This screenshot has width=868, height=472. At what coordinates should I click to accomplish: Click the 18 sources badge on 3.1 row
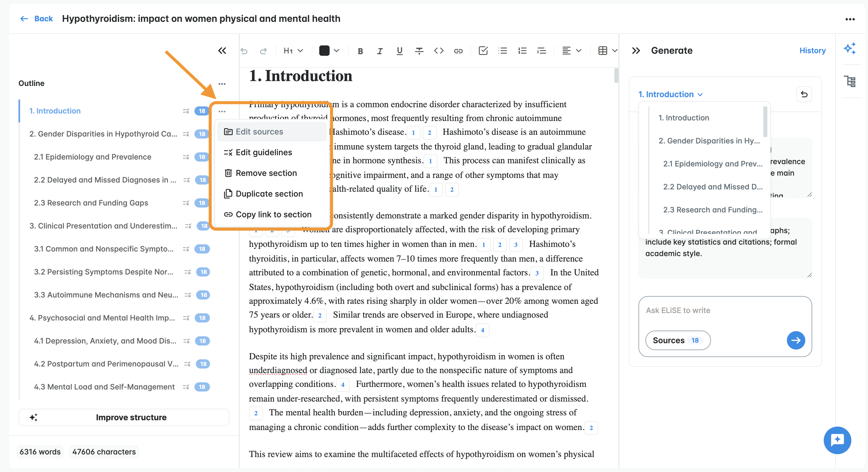(x=202, y=249)
